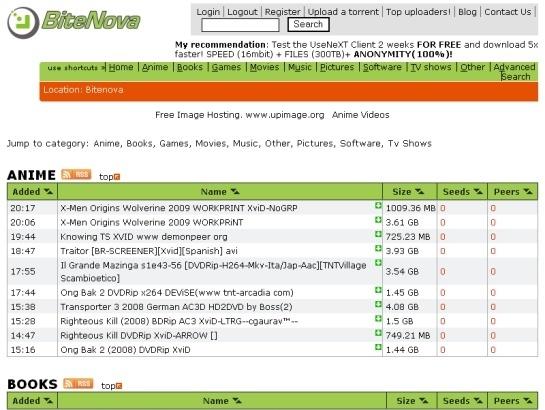Screen dimensions: 545x410
Task: Click green download icon for Righteous Kill DVDRip XviD-ARROW
Action: (378, 333)
